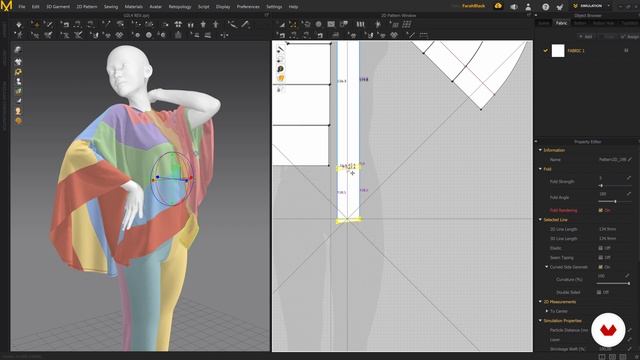640x360 pixels.
Task: Open the Sewing menu
Action: (x=111, y=7)
